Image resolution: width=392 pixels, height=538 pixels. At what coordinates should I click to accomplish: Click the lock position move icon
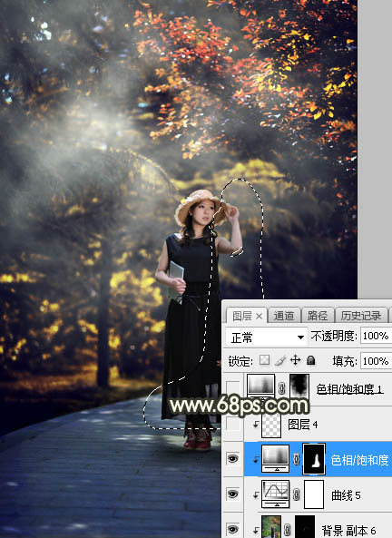point(295,360)
